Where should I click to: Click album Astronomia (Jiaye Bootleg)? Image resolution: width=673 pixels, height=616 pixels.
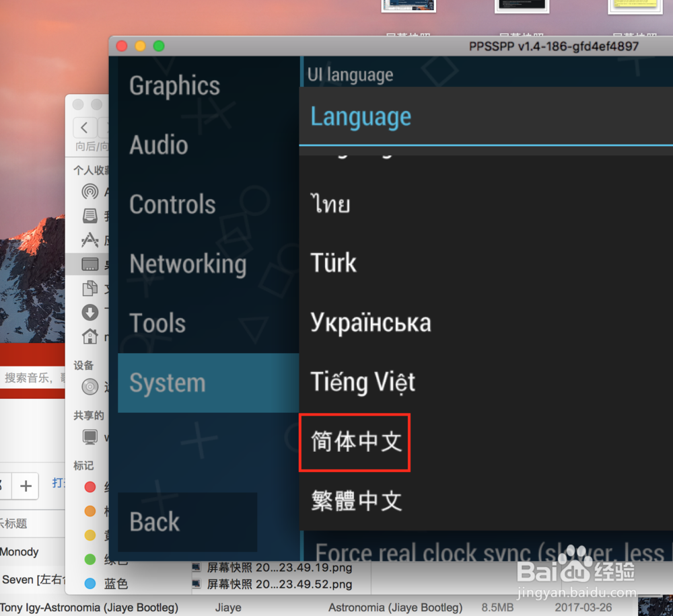[395, 607]
